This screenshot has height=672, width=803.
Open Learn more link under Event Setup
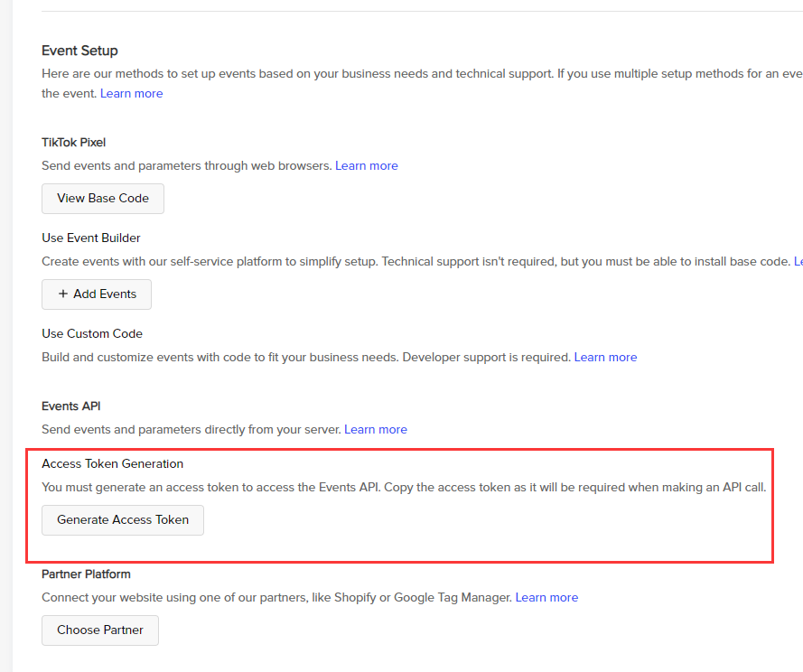(x=132, y=94)
